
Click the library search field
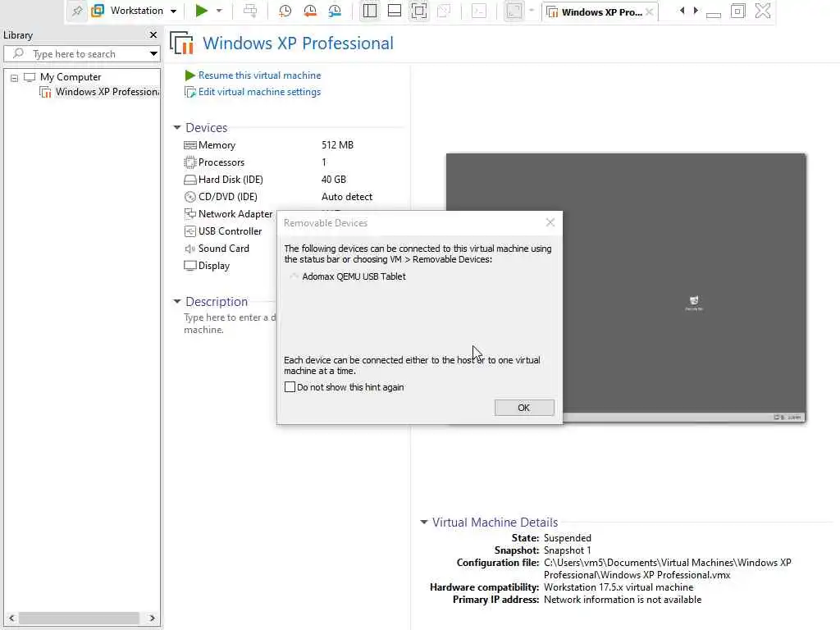tap(80, 53)
